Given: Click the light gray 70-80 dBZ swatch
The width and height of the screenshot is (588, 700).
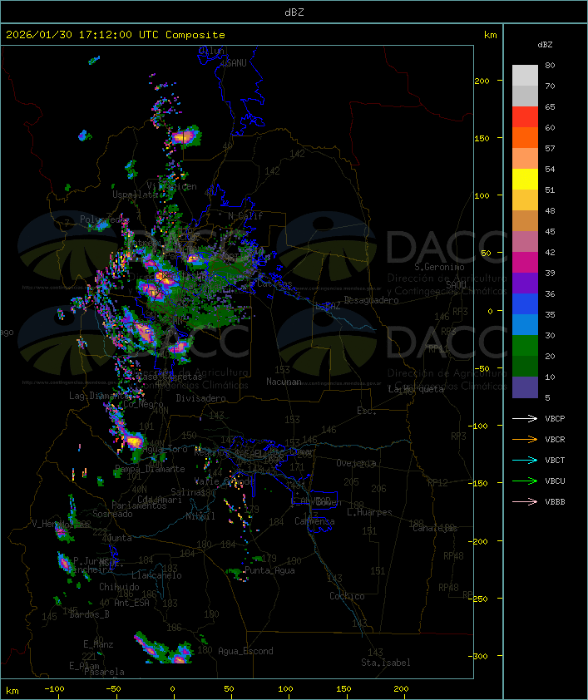Looking at the screenshot, I should [525, 76].
